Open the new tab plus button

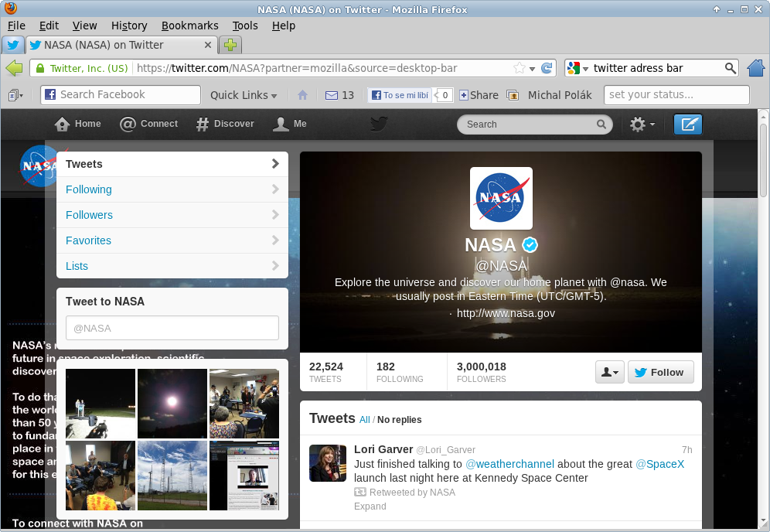click(x=230, y=45)
